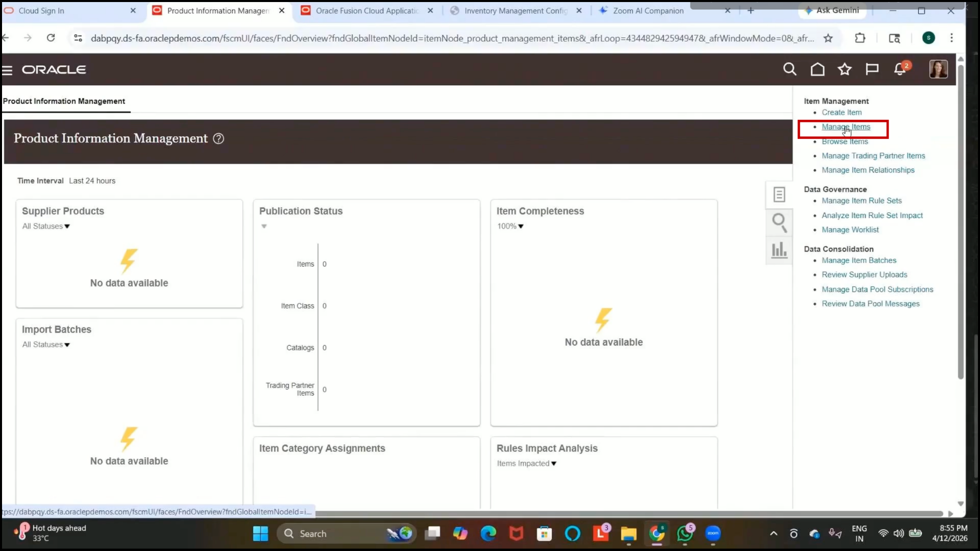Click the Ask Gemini button
The image size is (980, 551).
[x=831, y=10]
